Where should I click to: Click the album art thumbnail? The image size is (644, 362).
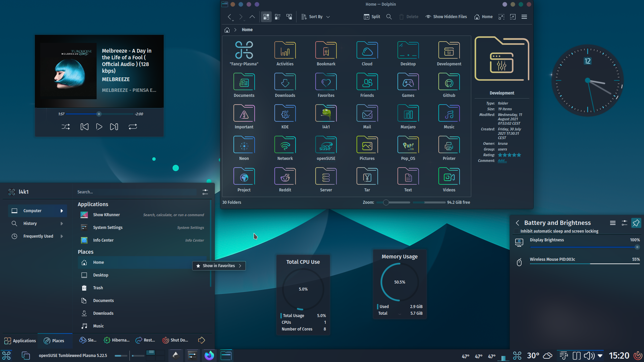pos(68,71)
